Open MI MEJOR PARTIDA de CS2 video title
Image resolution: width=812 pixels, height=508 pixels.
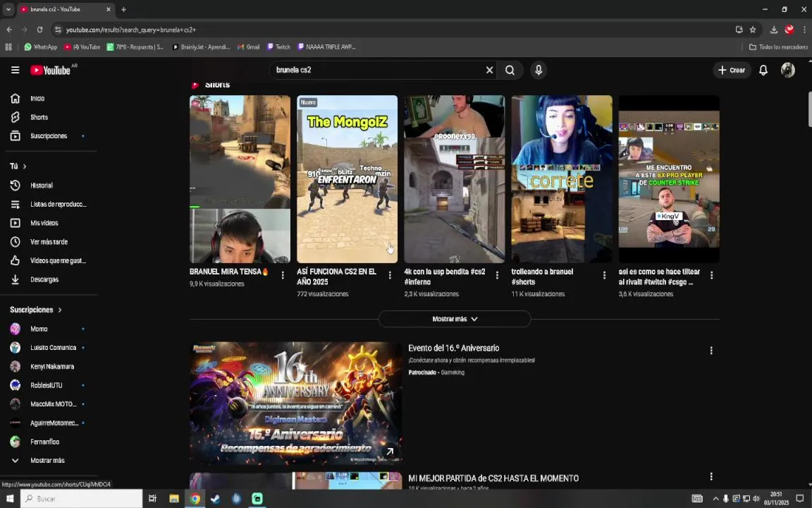[x=493, y=478]
